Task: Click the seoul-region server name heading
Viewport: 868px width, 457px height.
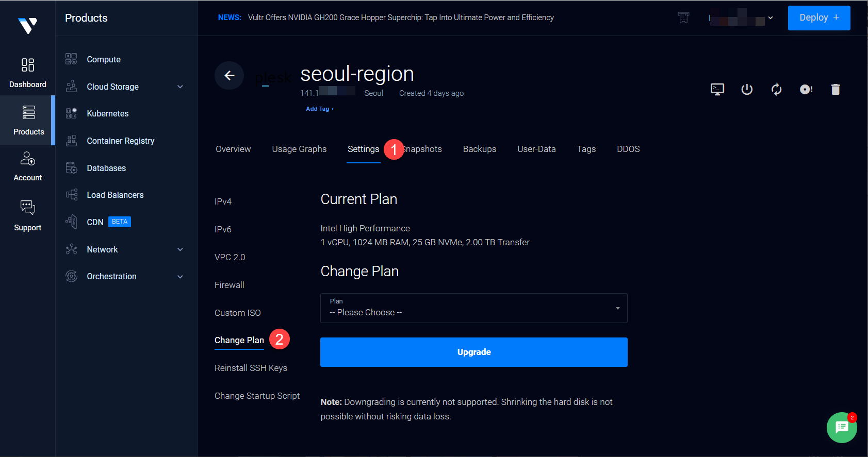Action: [x=357, y=74]
